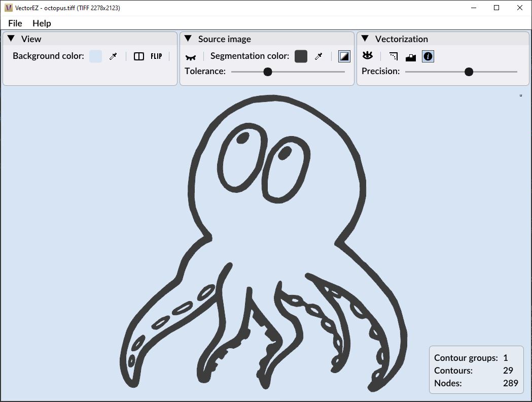The width and height of the screenshot is (532, 402).
Task: Toggle the info statistics icon
Action: (428, 56)
